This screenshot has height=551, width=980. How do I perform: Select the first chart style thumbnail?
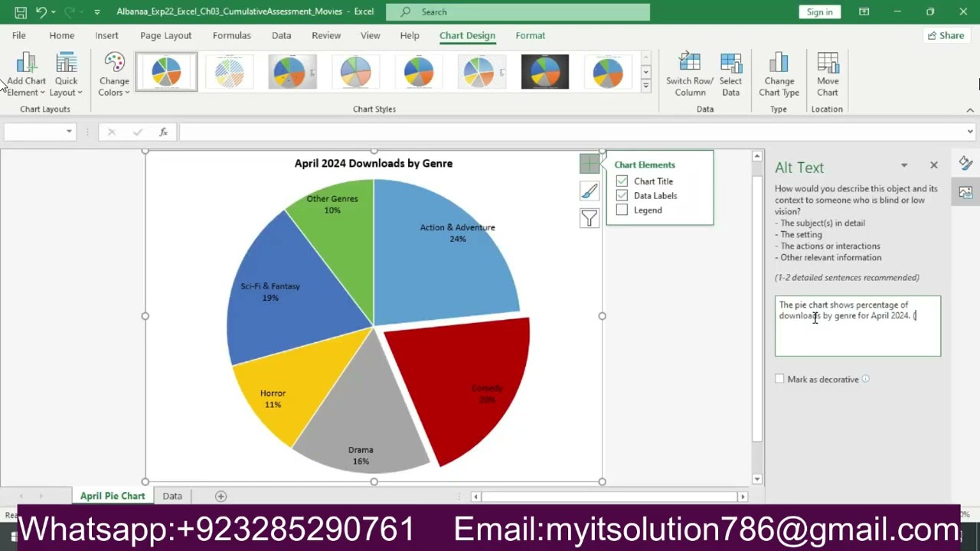166,72
